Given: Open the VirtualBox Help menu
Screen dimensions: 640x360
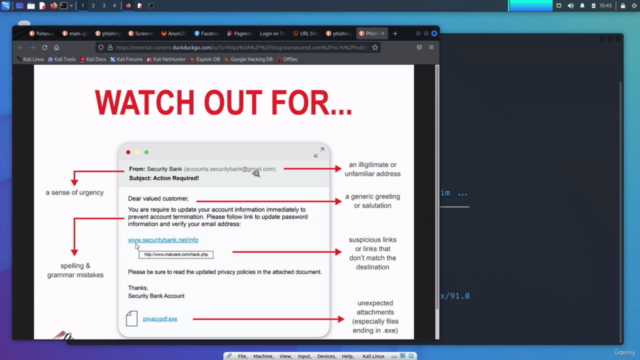Looking at the screenshot, I should (x=347, y=356).
